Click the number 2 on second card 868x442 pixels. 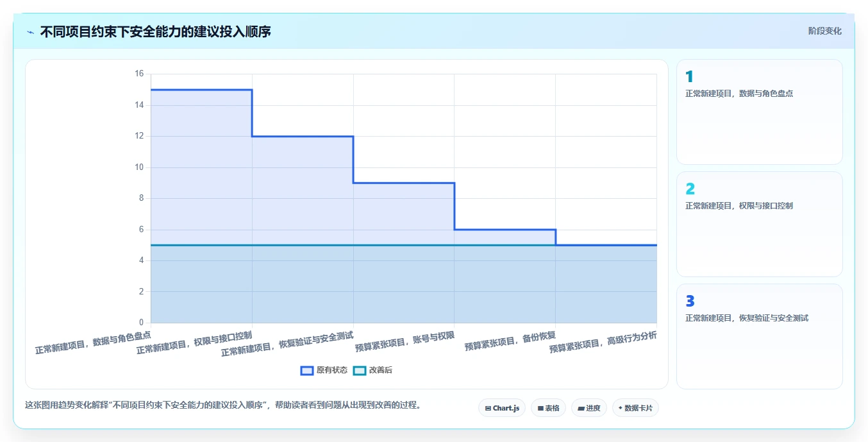[690, 189]
